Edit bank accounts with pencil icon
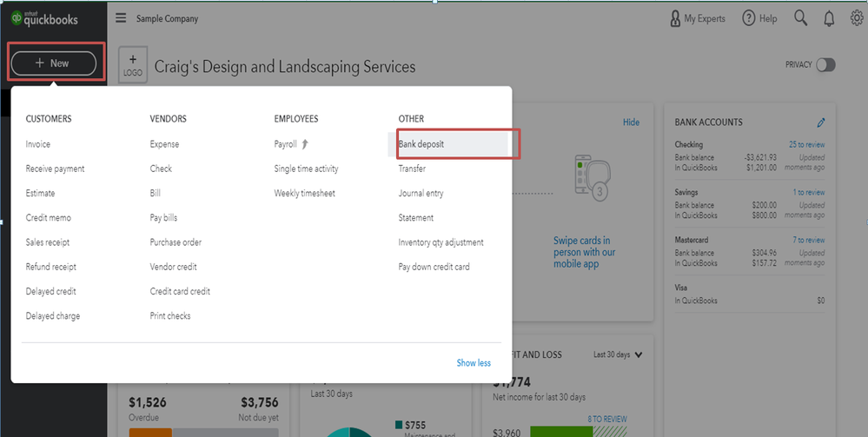 tap(821, 122)
